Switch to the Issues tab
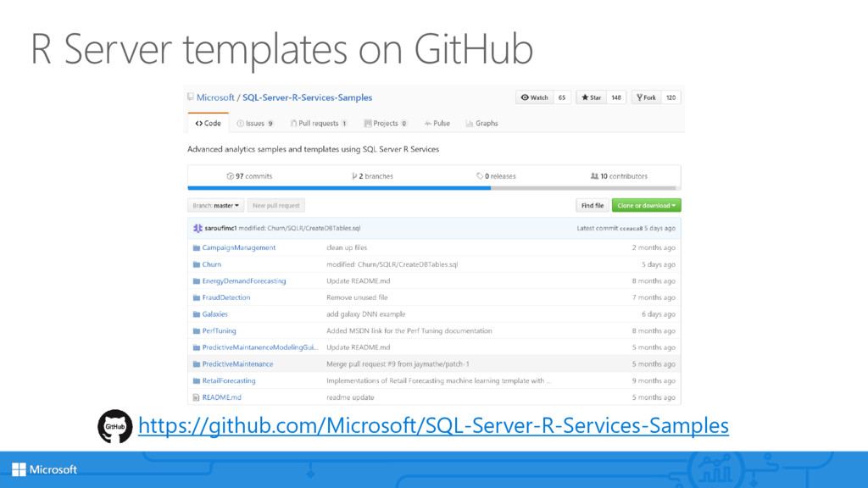Screen dimensions: 868x488 (254, 124)
